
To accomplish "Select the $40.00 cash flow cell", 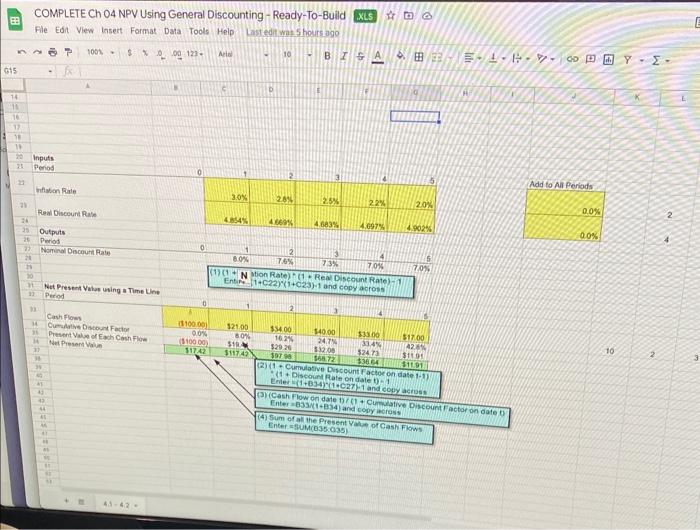I will [316, 324].
